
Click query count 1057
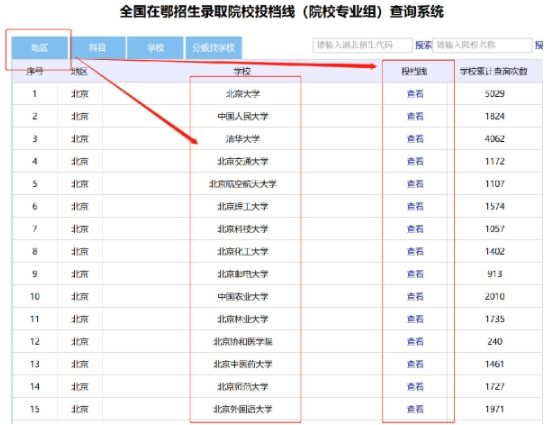[495, 229]
